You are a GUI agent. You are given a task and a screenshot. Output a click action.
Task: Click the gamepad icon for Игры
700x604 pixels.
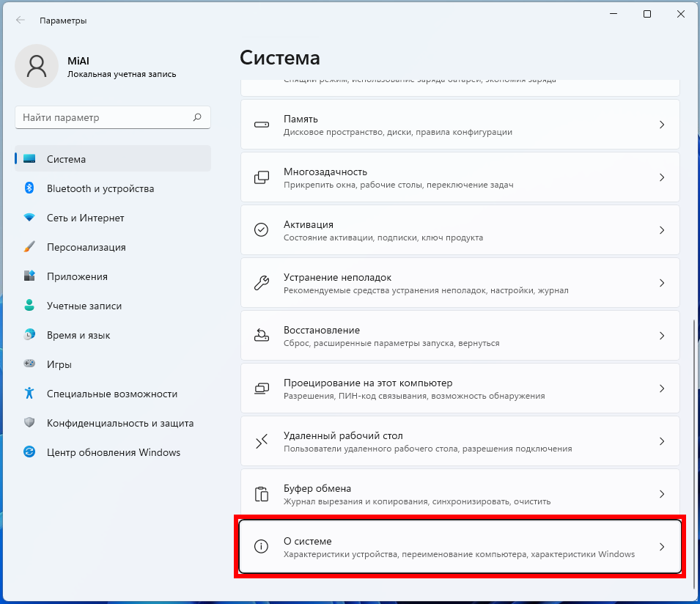coord(29,364)
